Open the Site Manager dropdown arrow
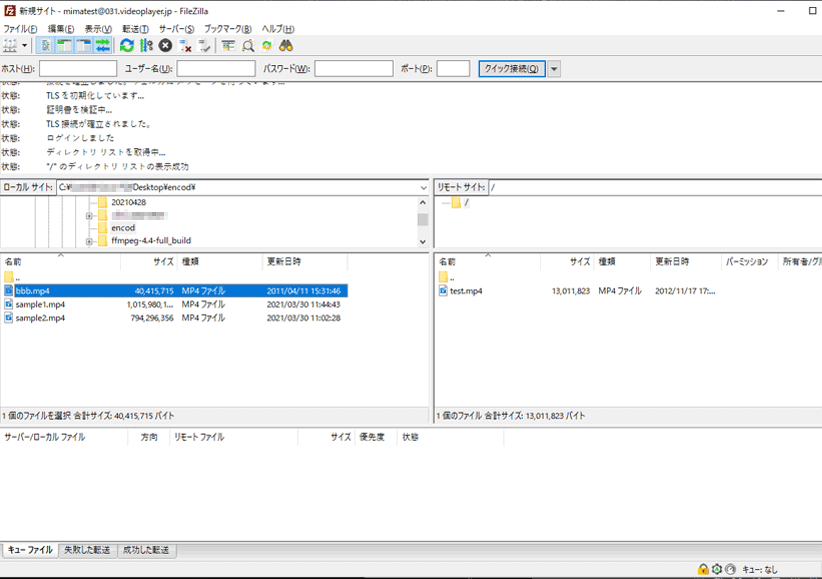Viewport: 822px width, 579px height. click(25, 46)
